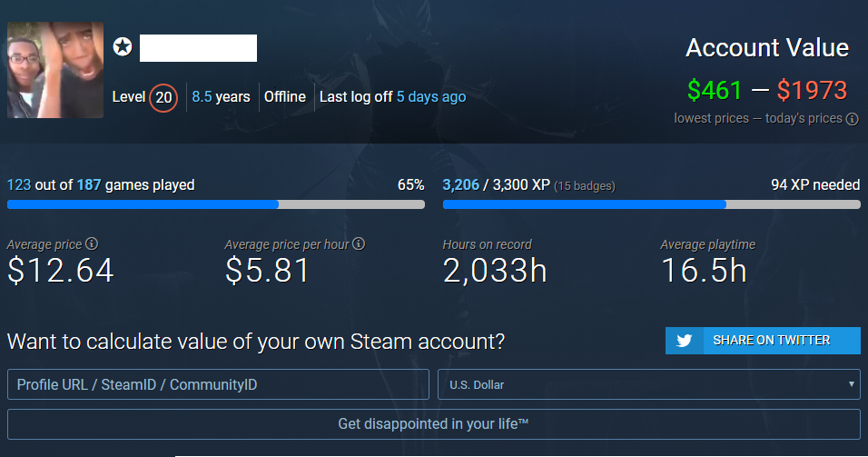
Task: Open the U.S. Dollar currency dropdown
Action: point(648,384)
